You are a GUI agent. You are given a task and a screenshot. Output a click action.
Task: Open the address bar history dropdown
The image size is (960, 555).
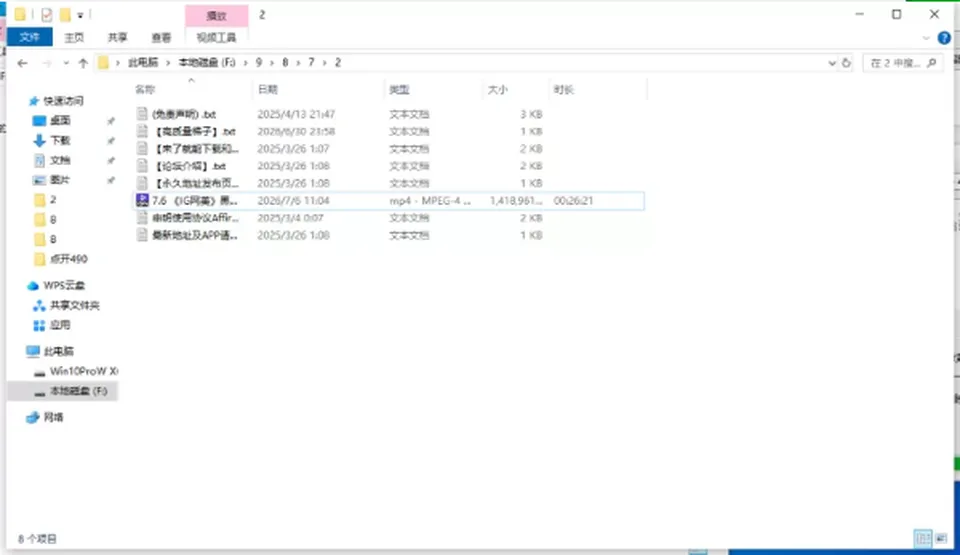831,63
